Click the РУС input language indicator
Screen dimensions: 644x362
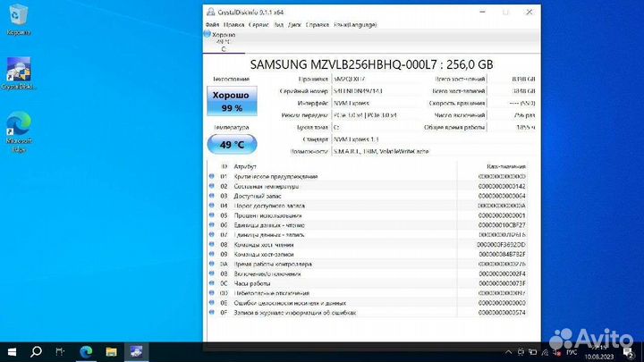(572, 352)
